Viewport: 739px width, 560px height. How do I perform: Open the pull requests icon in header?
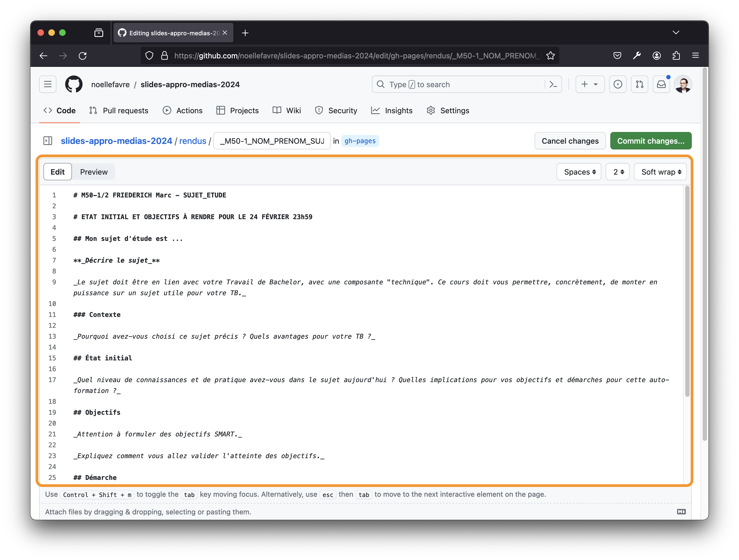click(x=639, y=84)
